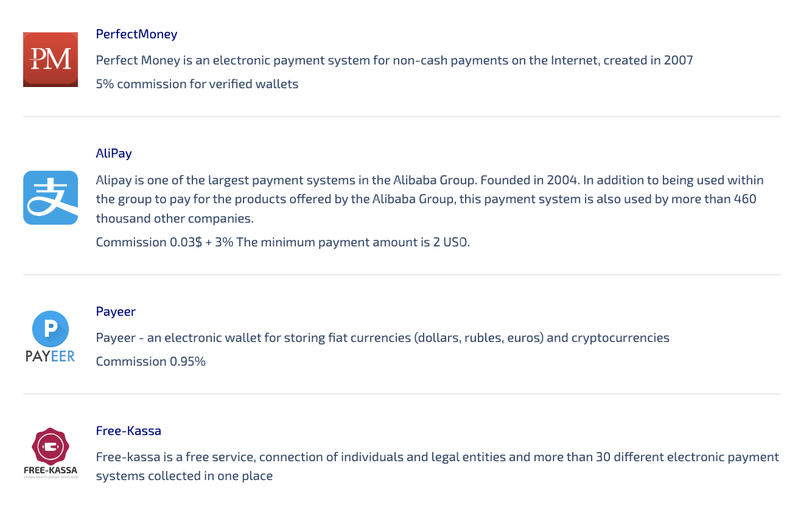
Task: Click the Alipay commission and minimum payment line
Action: point(283,242)
